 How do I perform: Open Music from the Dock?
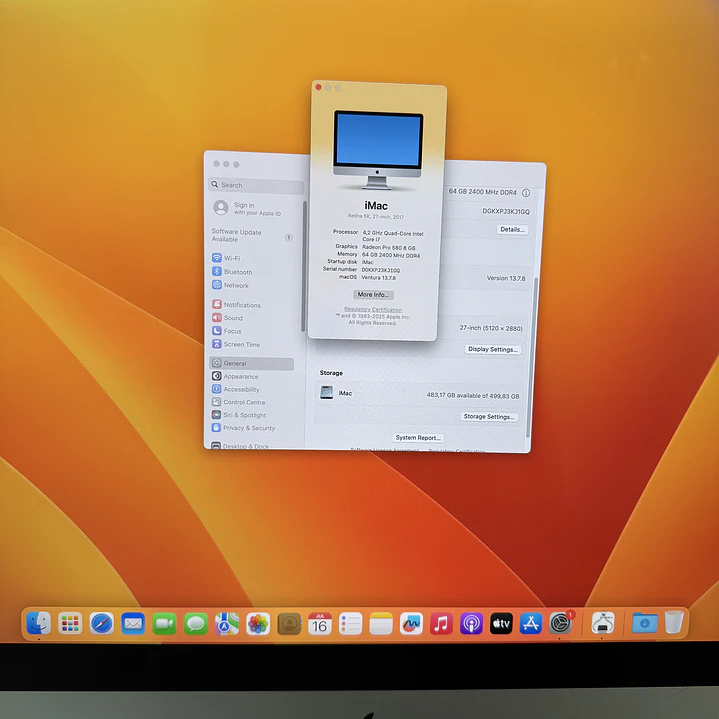point(441,624)
